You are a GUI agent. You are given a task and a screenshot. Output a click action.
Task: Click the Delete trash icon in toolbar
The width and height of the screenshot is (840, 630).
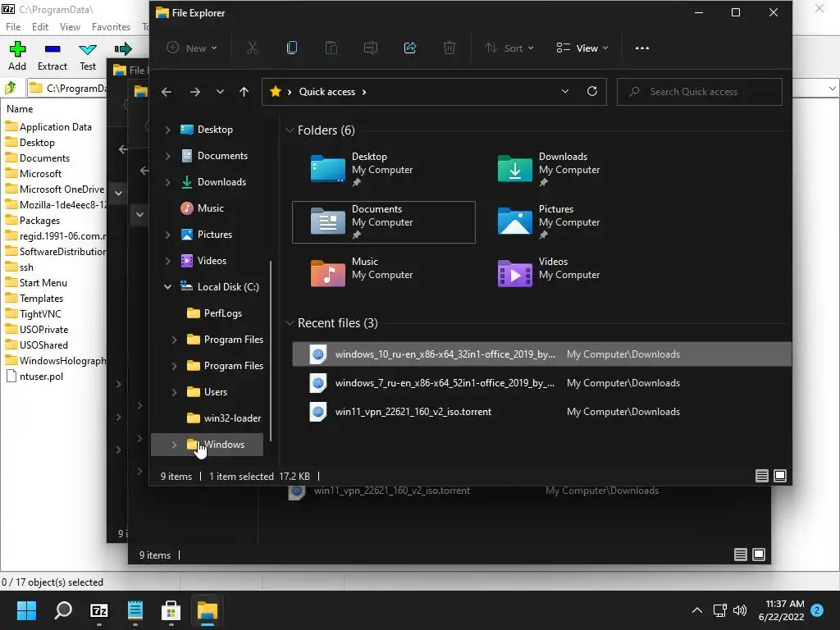point(450,48)
